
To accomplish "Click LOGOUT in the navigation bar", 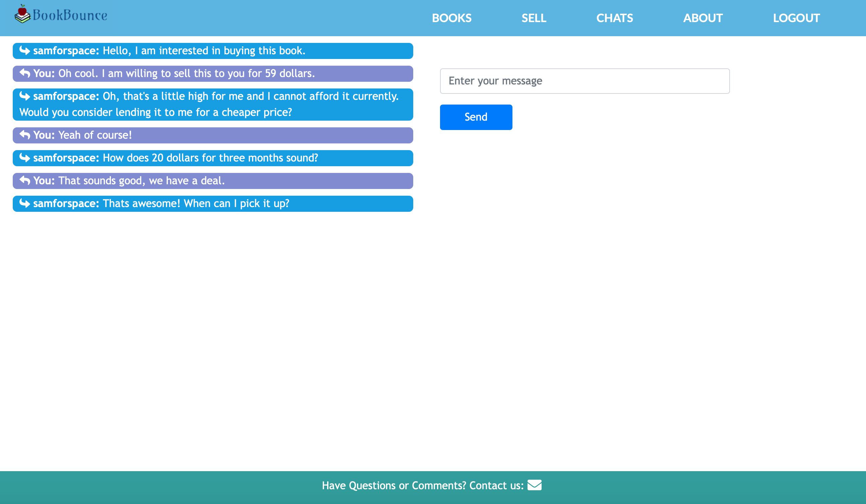I will point(796,18).
